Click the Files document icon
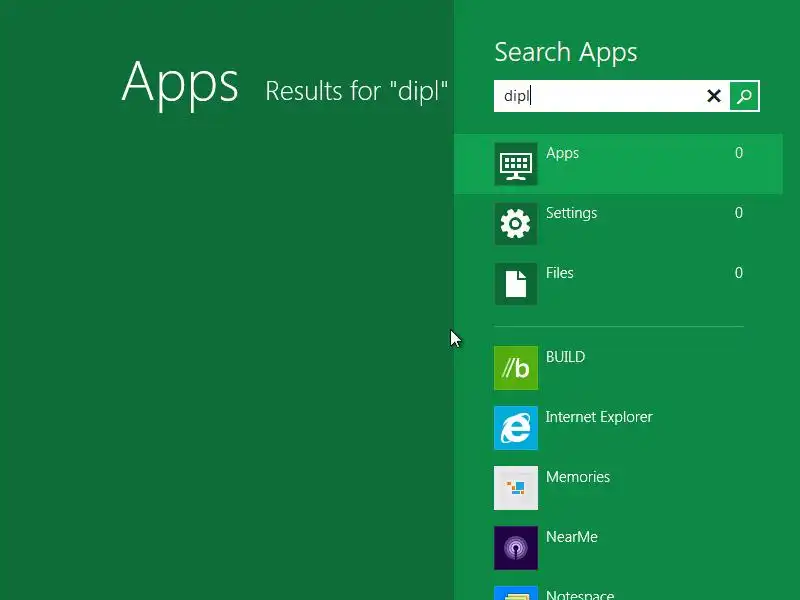The image size is (800, 600). [516, 284]
